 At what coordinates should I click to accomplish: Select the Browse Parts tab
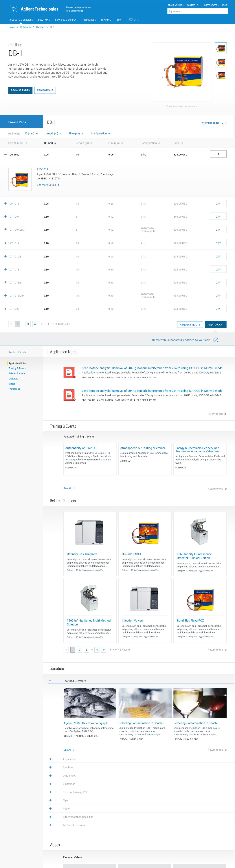coord(22,122)
